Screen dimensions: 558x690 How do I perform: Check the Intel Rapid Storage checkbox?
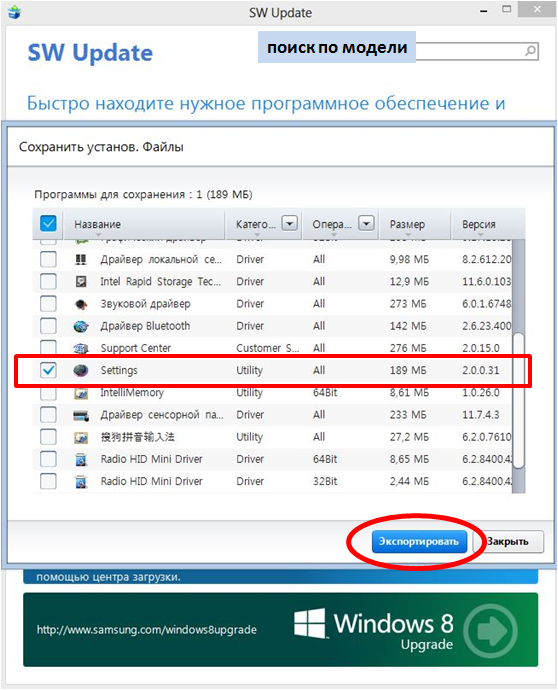48,281
